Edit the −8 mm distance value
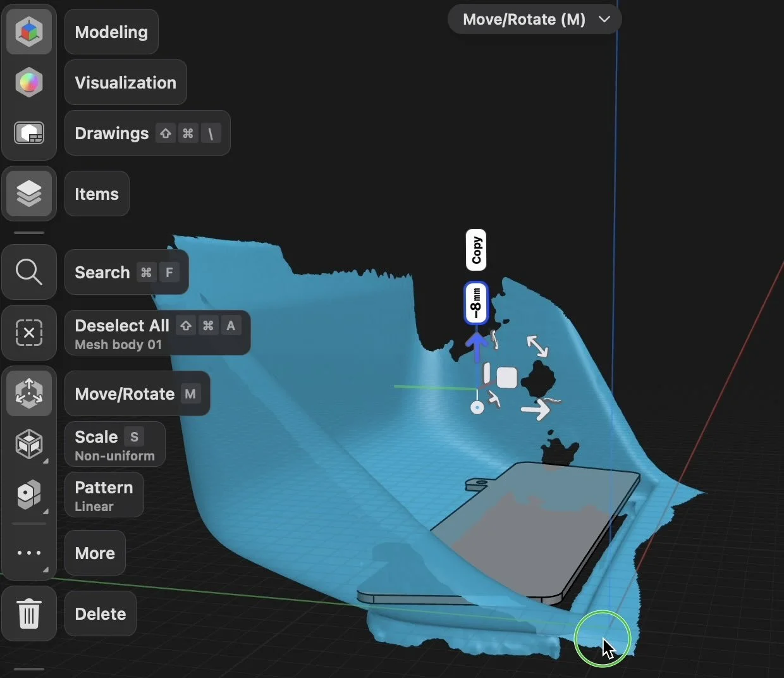This screenshot has height=678, width=784. (476, 303)
